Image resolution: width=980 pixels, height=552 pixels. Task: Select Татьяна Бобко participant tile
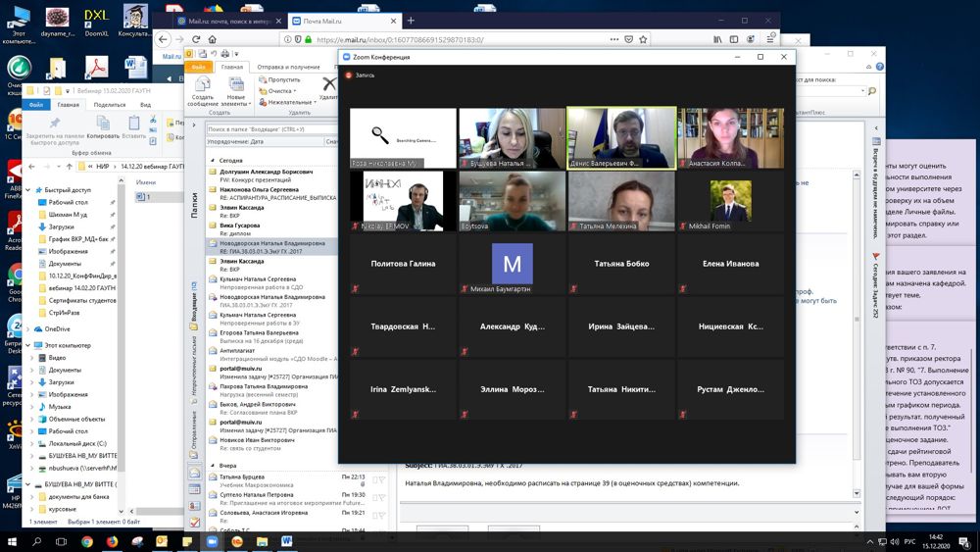point(621,264)
